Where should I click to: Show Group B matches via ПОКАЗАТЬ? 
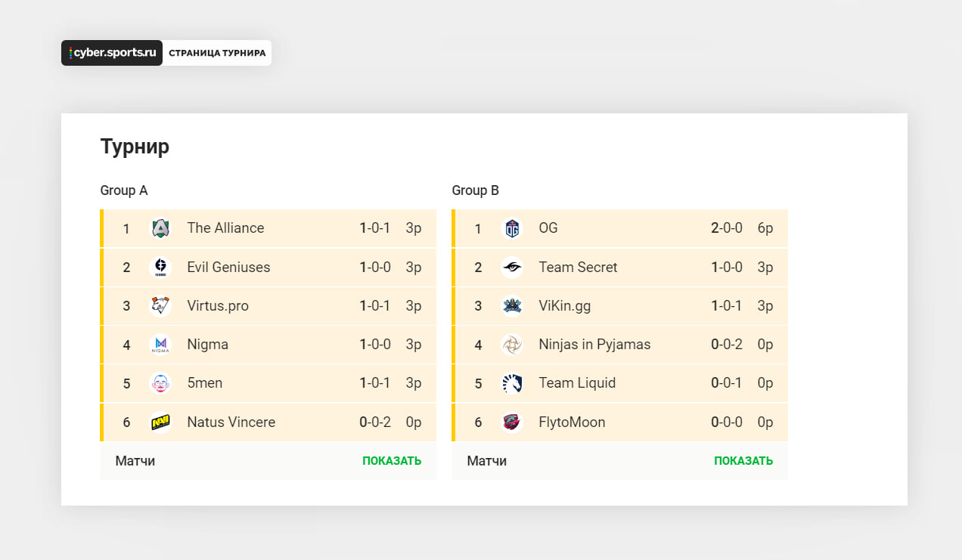pyautogui.click(x=743, y=461)
